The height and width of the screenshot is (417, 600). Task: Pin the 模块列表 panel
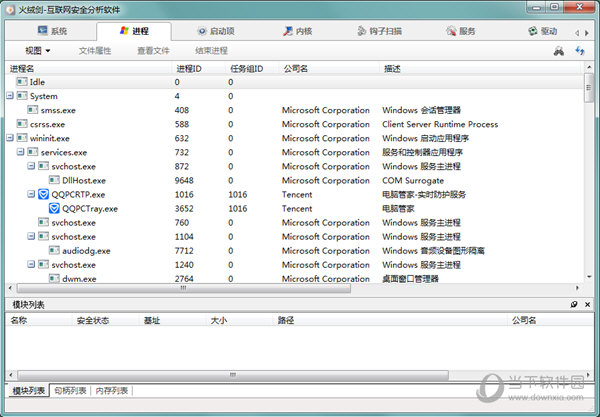(x=574, y=305)
